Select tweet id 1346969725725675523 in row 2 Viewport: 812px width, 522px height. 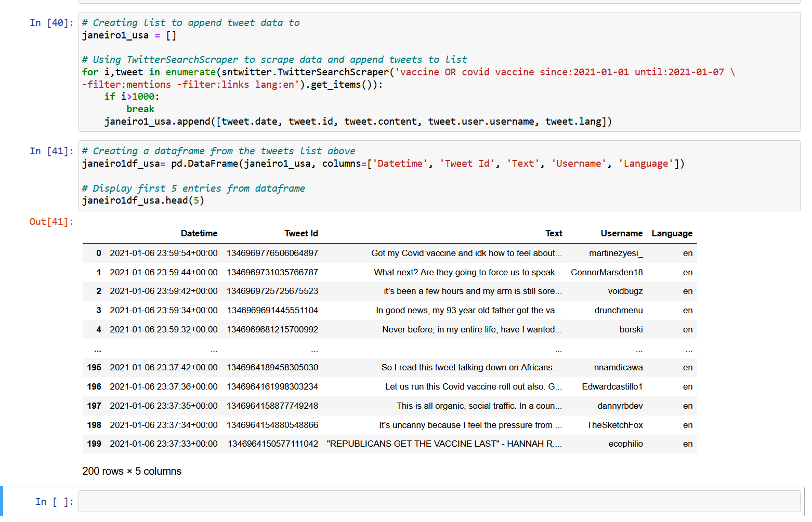click(273, 291)
